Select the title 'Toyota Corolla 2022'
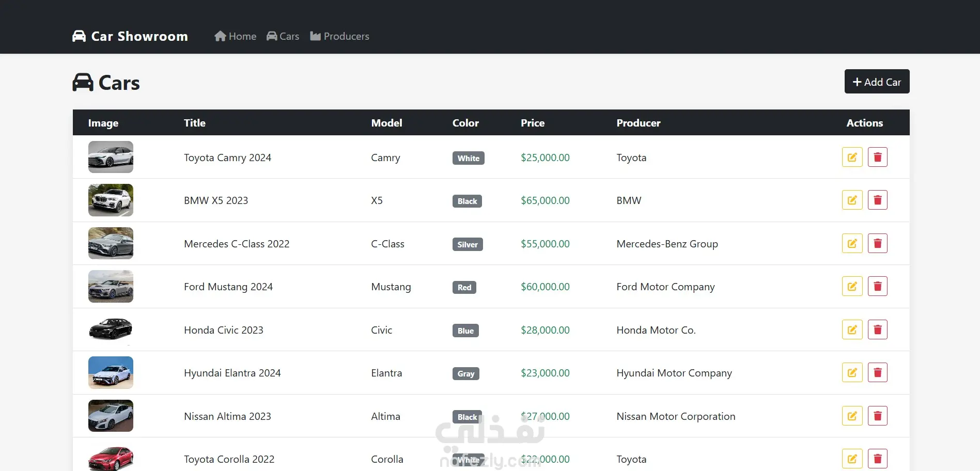The image size is (980, 471). 229,459
